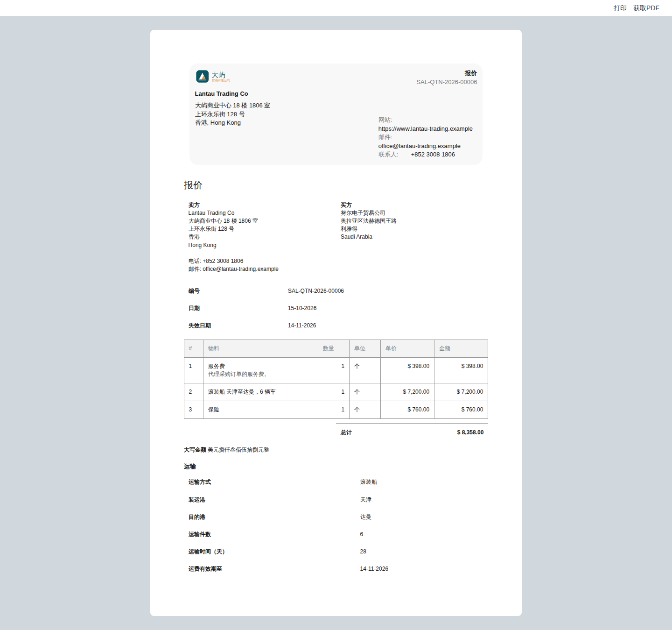672x630 pixels.
Task: Click the Lantau Trading company logo
Action: click(213, 76)
